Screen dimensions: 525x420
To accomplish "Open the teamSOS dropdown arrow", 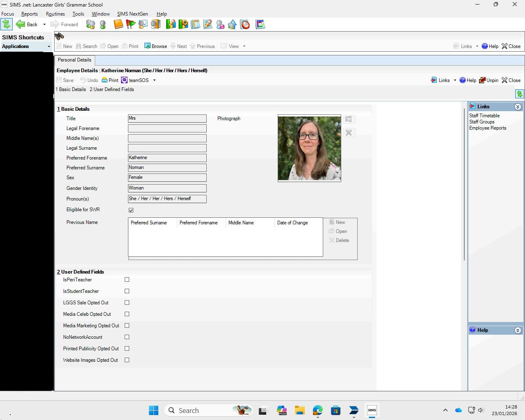I will 154,80.
